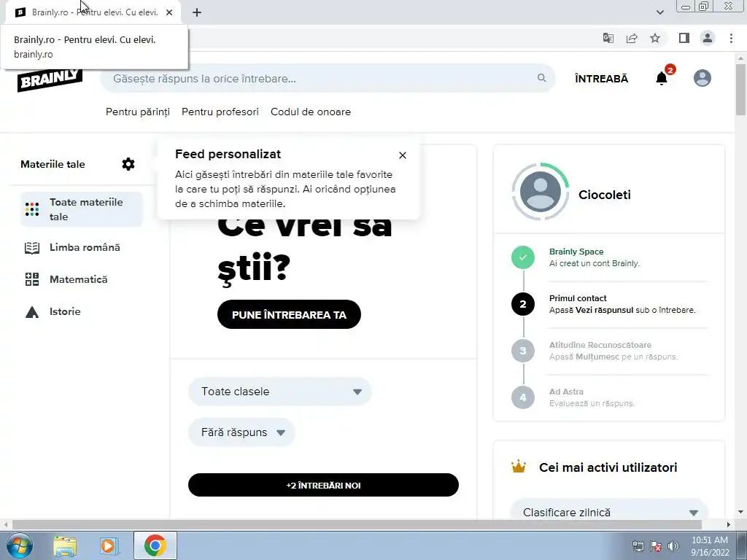This screenshot has height=560, width=747.
Task: Open Pentru profesori link
Action: 220,112
